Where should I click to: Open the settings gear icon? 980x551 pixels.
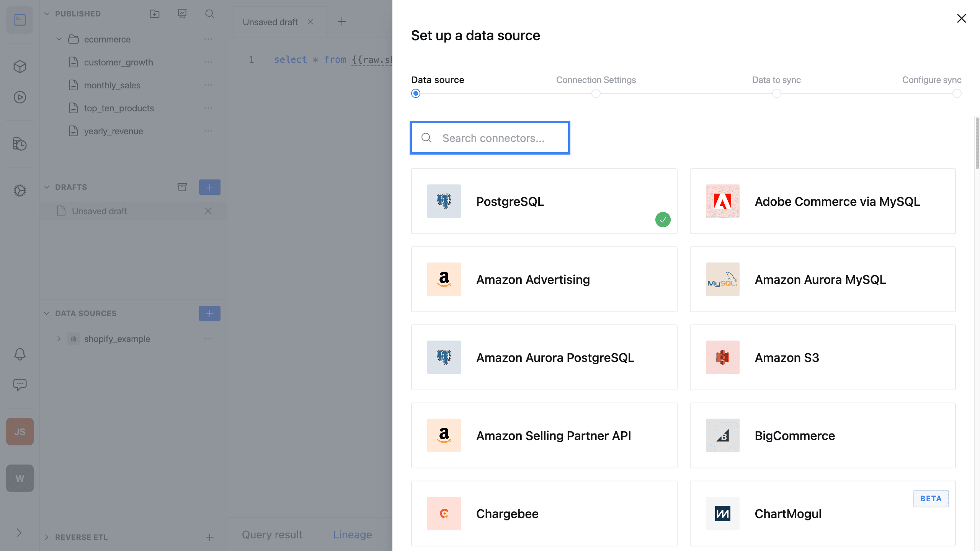20,190
